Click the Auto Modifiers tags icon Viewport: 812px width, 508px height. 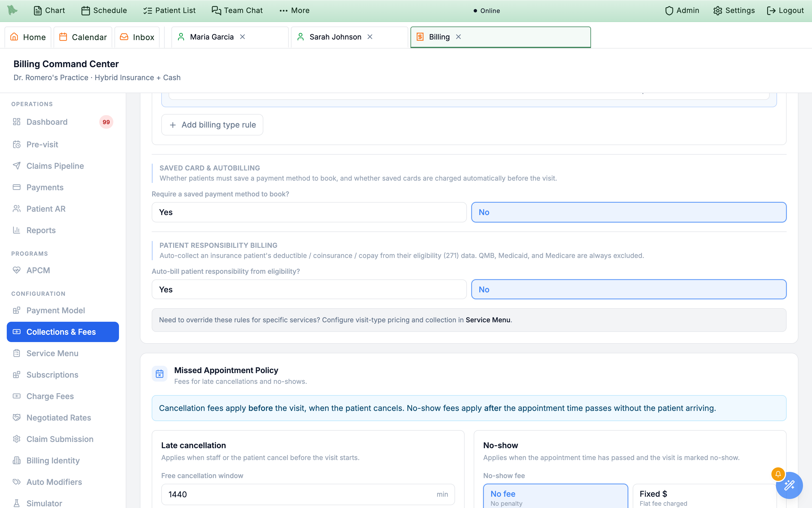[16, 482]
